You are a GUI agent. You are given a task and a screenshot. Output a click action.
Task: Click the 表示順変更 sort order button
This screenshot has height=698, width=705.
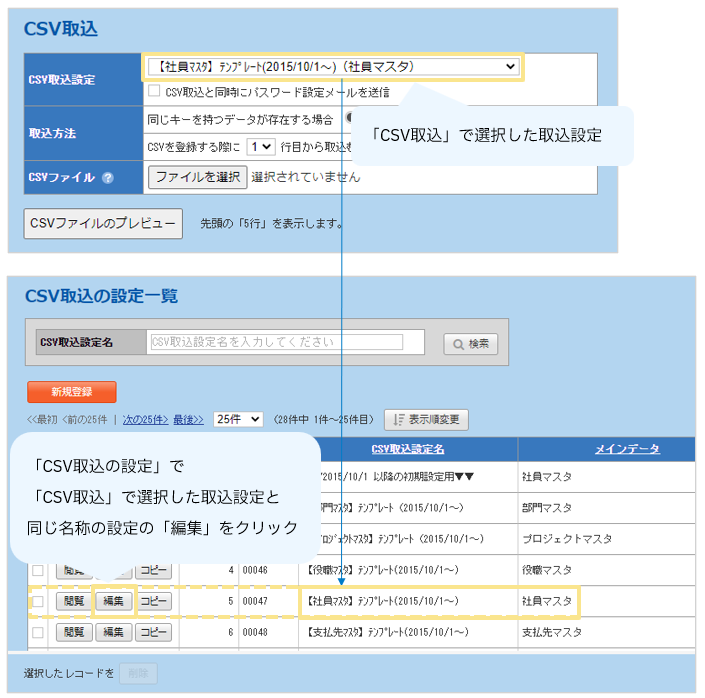426,420
